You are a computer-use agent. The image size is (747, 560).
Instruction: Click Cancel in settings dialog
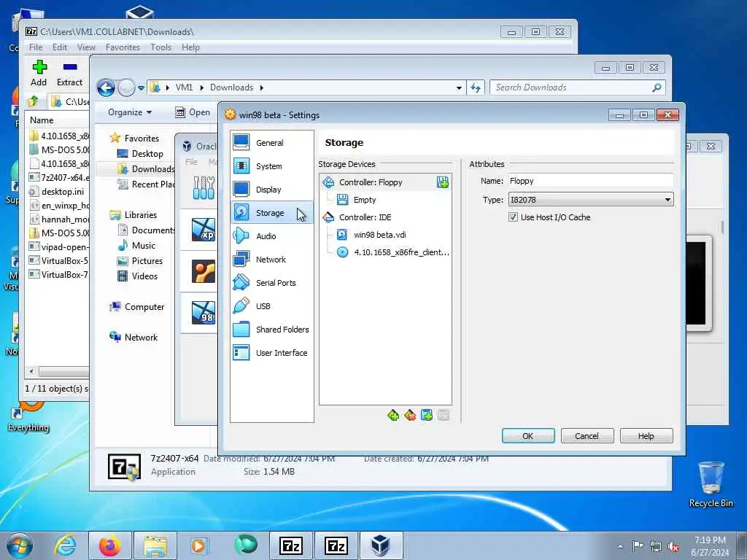[587, 436]
